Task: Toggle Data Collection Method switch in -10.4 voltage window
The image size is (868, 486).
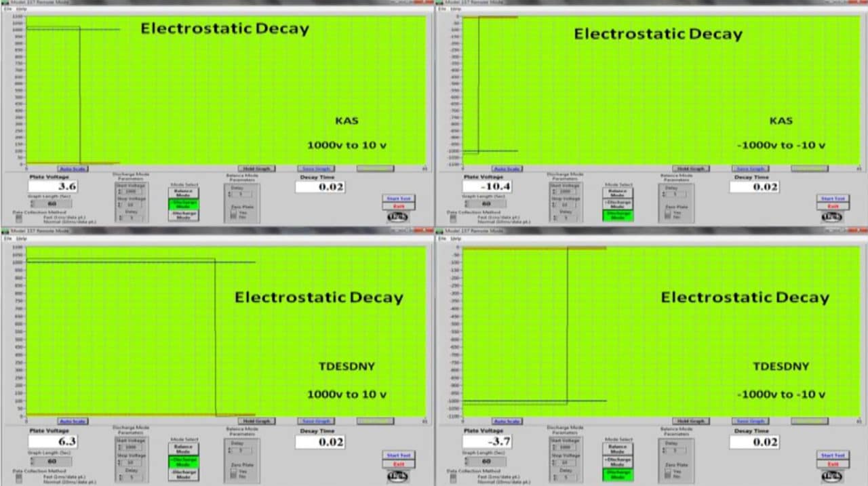Action: click(454, 218)
